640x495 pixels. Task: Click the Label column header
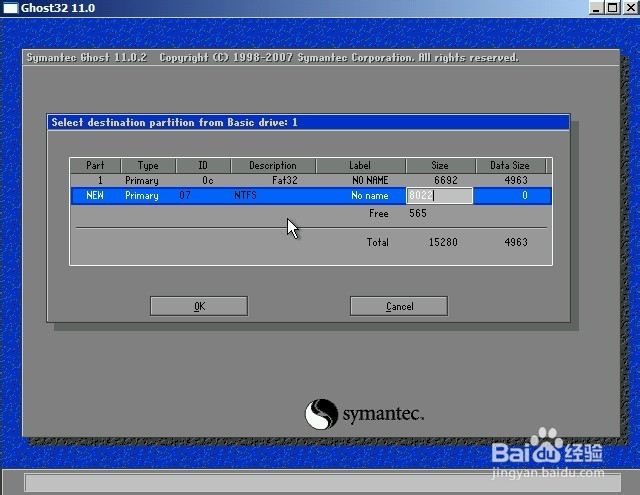[x=360, y=166]
